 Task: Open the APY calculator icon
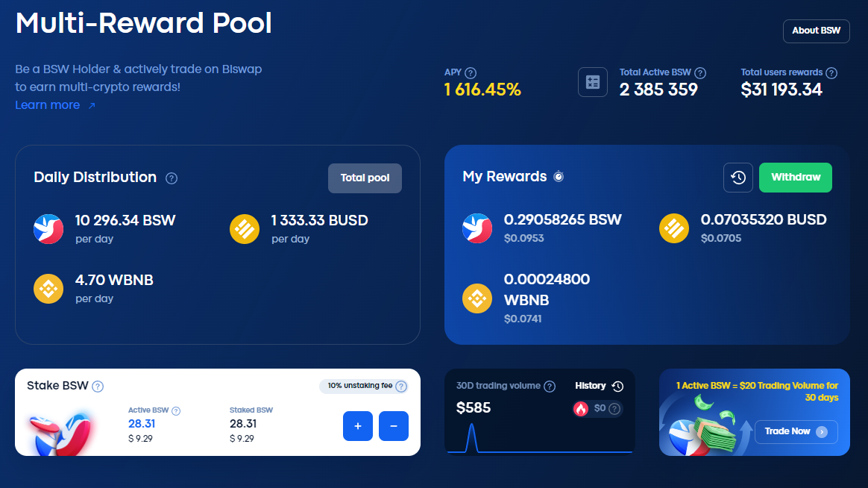pos(592,82)
